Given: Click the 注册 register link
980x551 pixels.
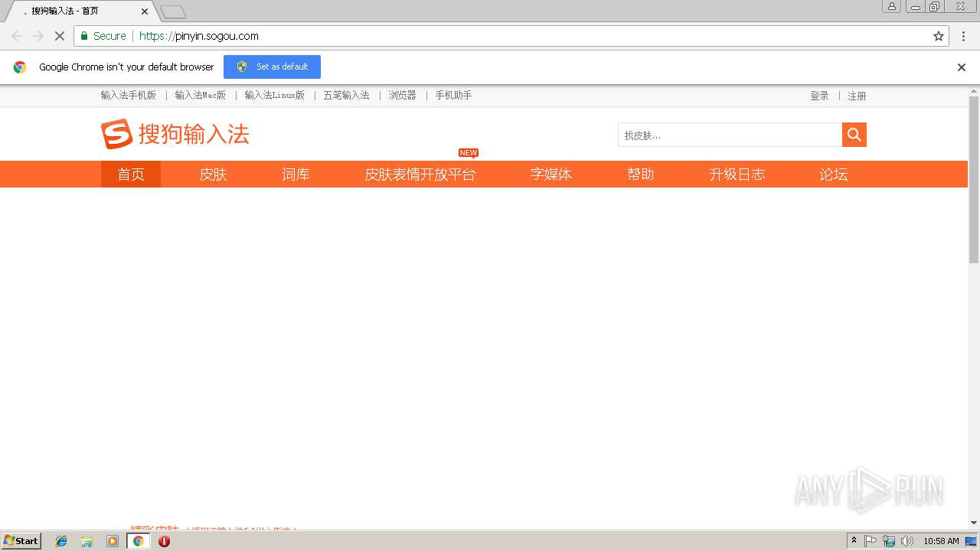Looking at the screenshot, I should (x=857, y=96).
